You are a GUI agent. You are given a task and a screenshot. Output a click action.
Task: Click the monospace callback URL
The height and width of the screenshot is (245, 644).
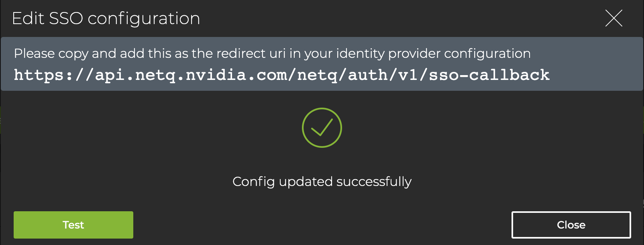[x=281, y=75]
